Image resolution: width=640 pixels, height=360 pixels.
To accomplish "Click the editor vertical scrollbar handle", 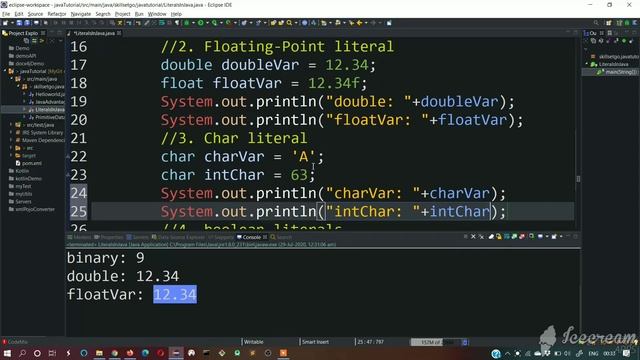I will tap(578, 178).
